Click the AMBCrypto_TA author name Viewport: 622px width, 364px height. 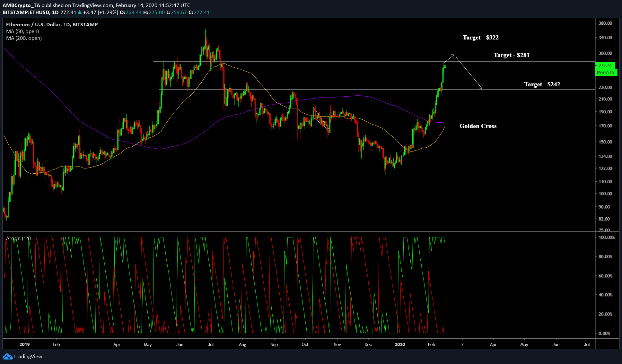pyautogui.click(x=21, y=5)
